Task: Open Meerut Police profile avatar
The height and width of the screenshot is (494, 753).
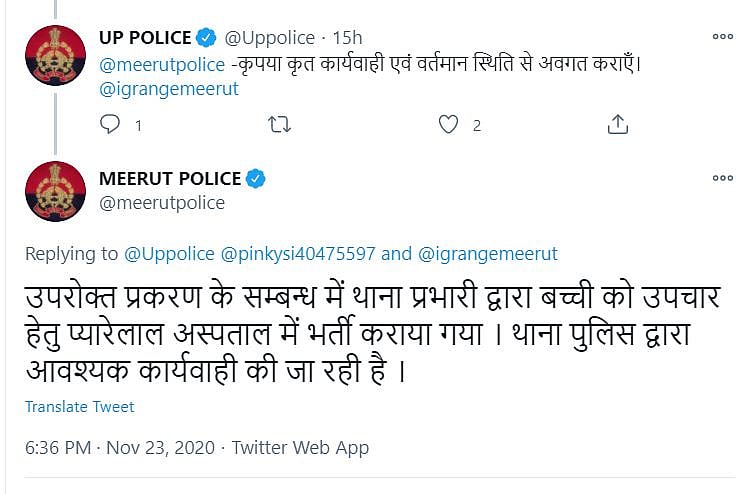Action: tap(54, 191)
